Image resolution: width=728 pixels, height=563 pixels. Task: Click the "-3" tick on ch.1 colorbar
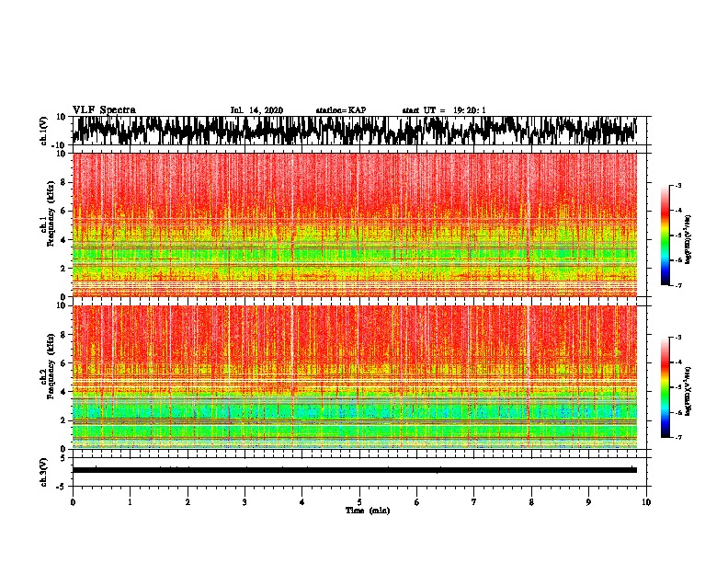coord(677,186)
